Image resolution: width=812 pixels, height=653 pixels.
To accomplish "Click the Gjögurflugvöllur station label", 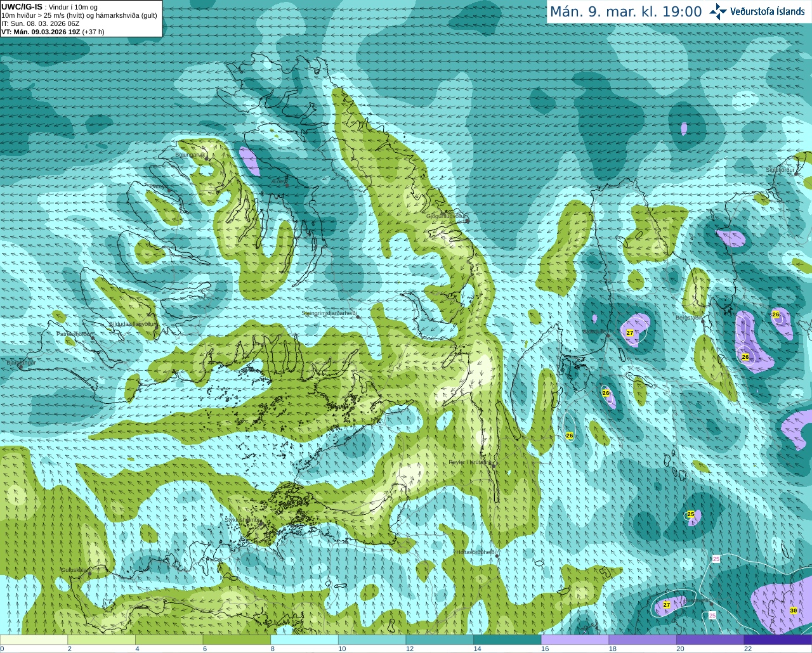I will tap(447, 216).
